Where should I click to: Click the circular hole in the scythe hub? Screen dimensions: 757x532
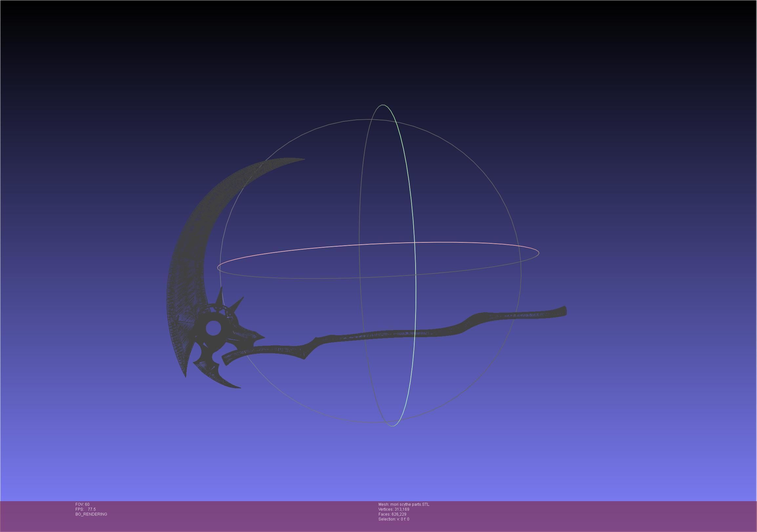(213, 328)
